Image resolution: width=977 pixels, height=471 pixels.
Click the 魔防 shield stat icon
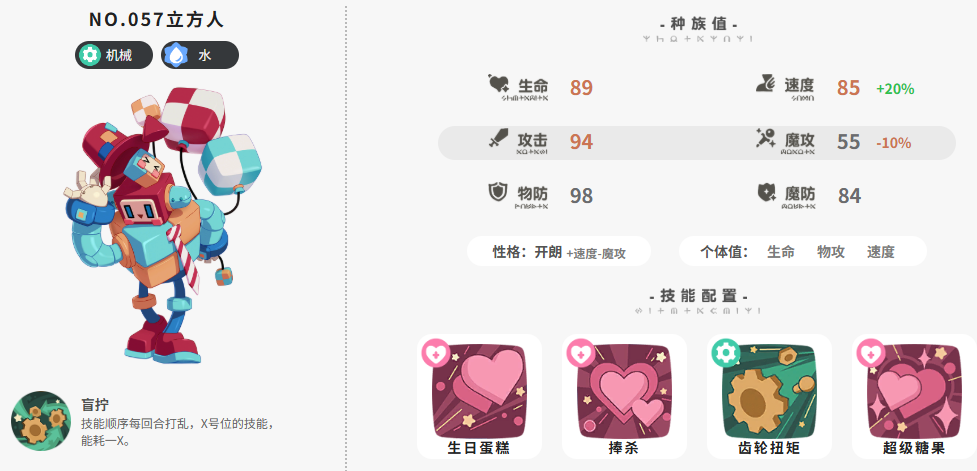tap(766, 192)
